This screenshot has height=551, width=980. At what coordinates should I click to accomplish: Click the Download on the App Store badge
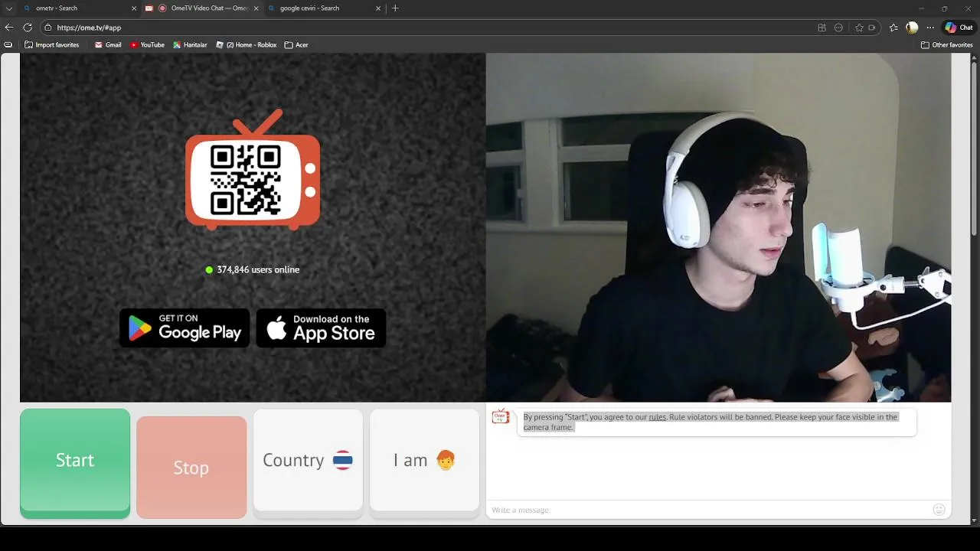coord(321,328)
